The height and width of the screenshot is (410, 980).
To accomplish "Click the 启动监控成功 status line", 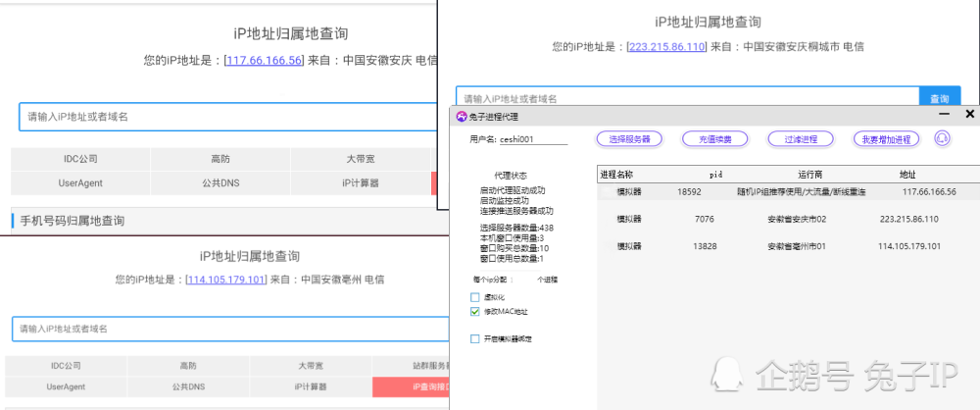I will coord(505,201).
